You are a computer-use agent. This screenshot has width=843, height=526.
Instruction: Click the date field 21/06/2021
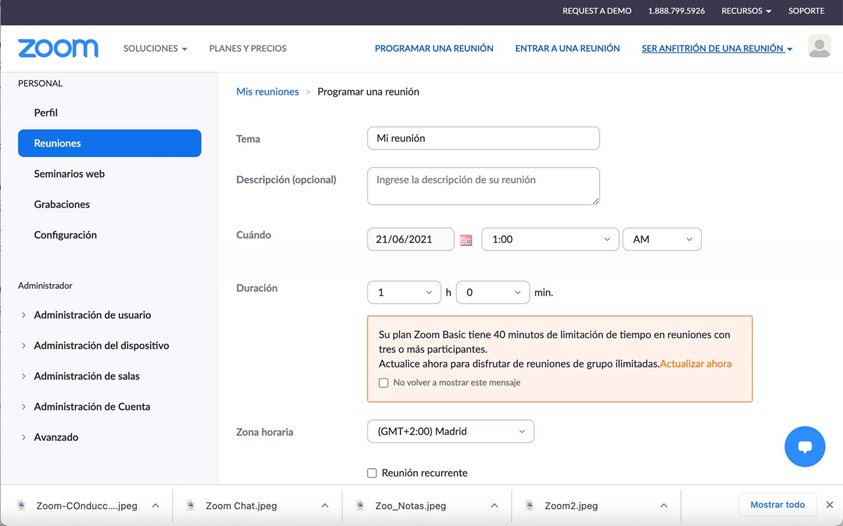(x=411, y=239)
